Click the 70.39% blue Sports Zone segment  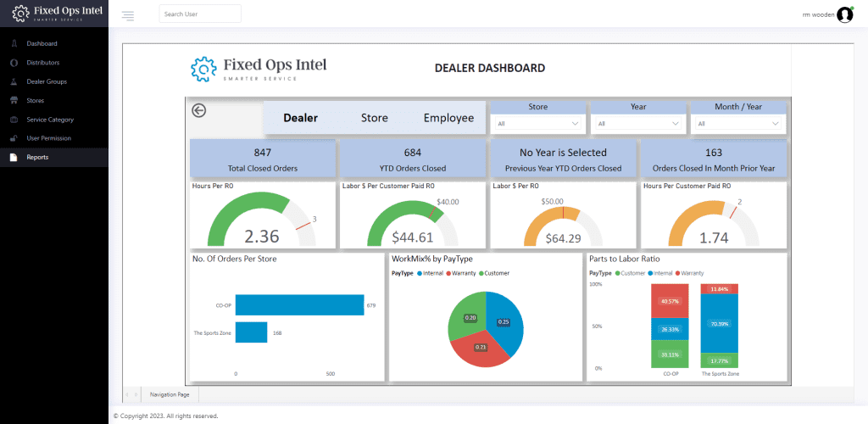point(719,324)
